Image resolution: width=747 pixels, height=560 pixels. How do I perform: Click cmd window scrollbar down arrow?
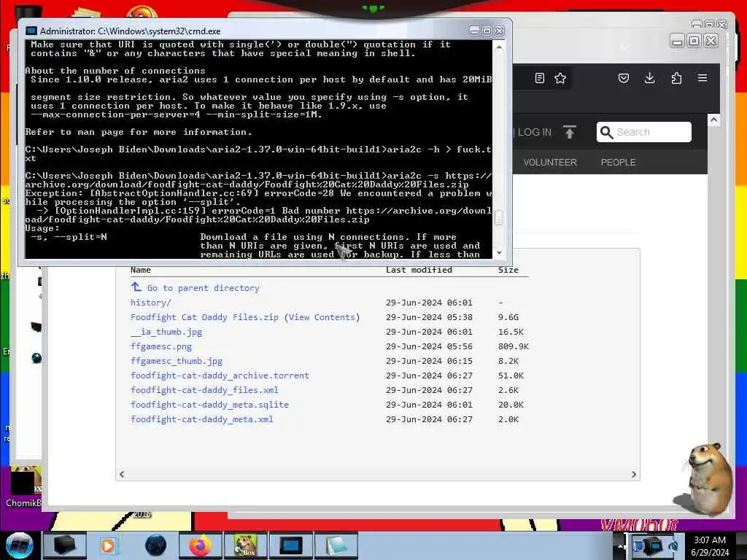pyautogui.click(x=499, y=253)
